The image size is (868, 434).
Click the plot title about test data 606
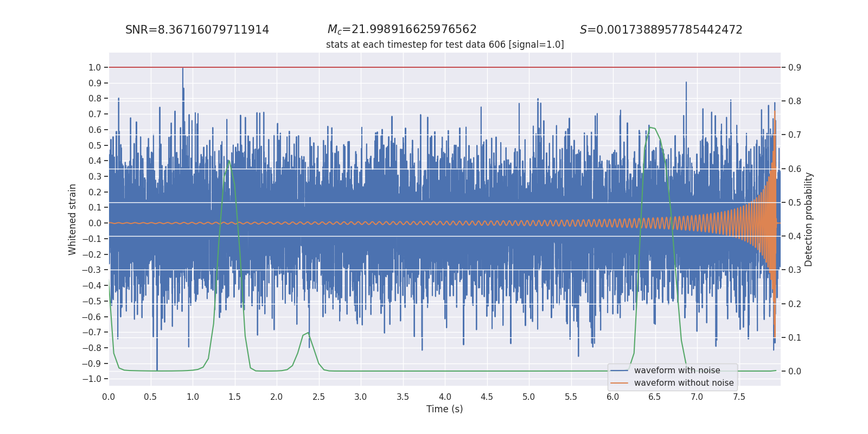pyautogui.click(x=445, y=44)
